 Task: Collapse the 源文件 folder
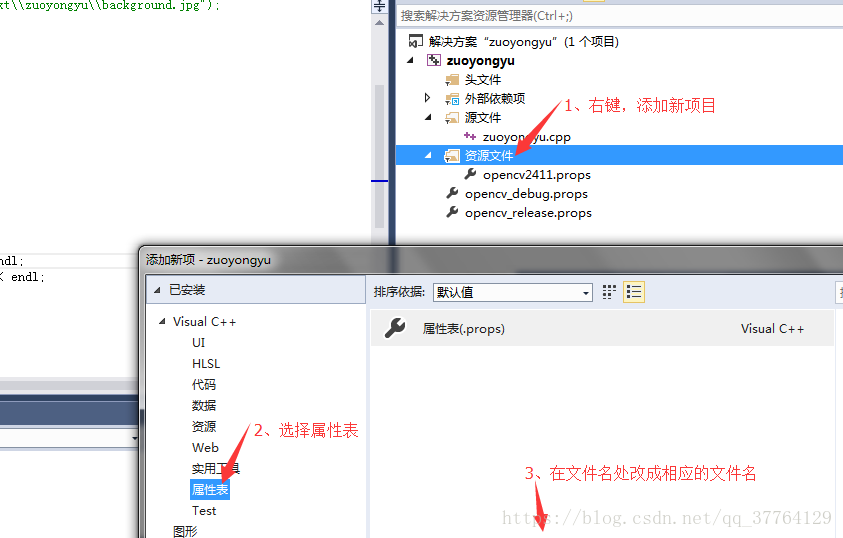tap(428, 117)
